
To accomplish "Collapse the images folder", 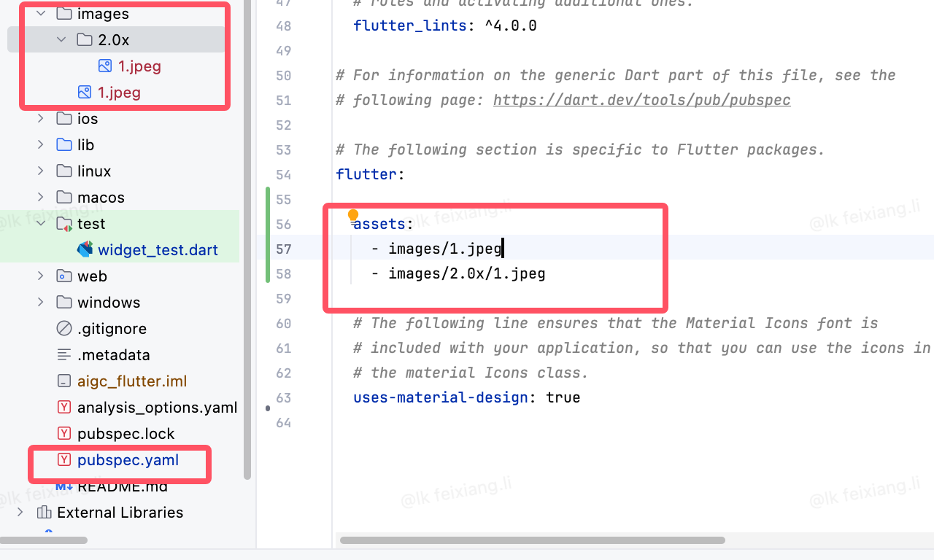I will tap(41, 13).
